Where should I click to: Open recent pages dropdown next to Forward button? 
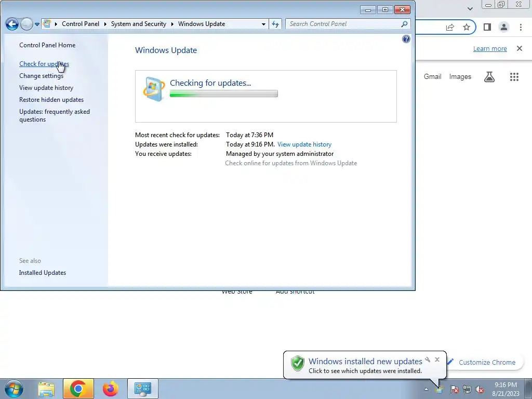(37, 24)
